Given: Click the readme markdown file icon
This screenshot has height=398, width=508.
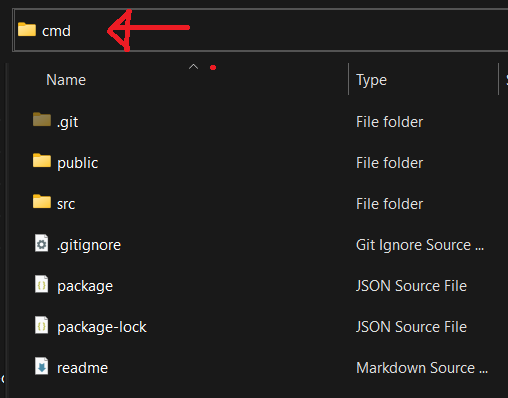Looking at the screenshot, I should click(42, 366).
